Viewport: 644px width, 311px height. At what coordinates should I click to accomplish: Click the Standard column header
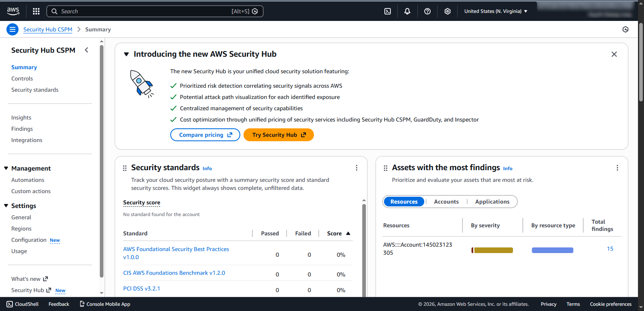coord(135,233)
